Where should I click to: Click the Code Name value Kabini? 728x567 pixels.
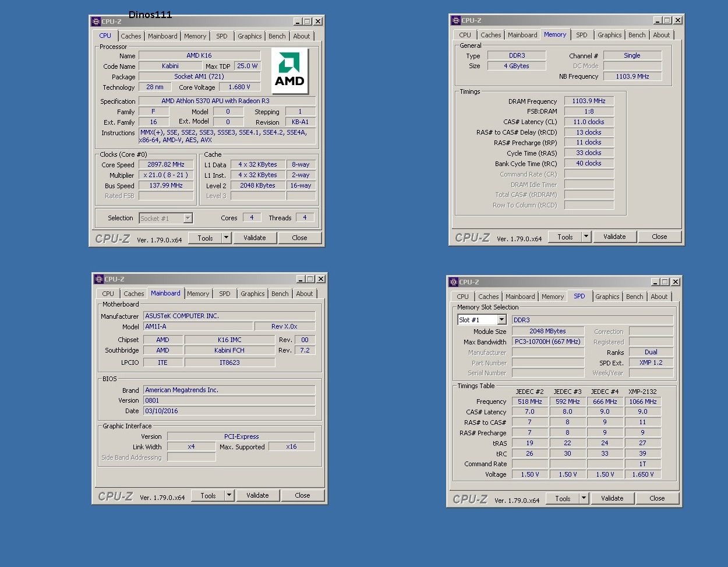click(x=170, y=66)
